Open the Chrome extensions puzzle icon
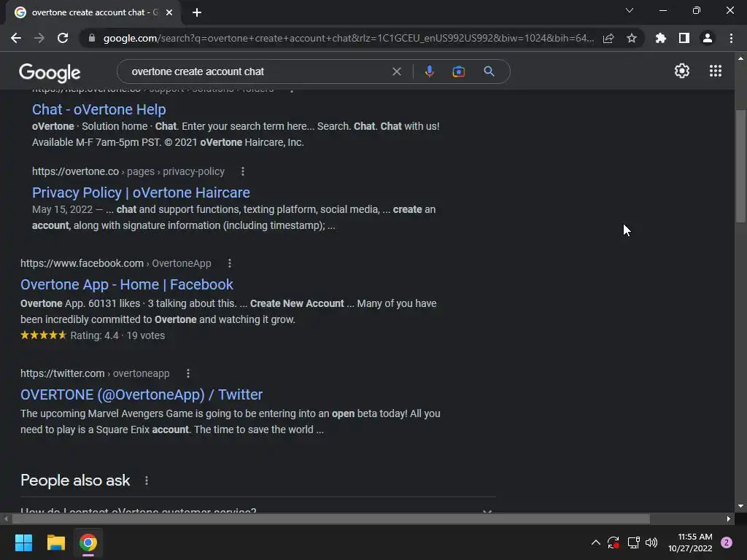 coord(660,38)
